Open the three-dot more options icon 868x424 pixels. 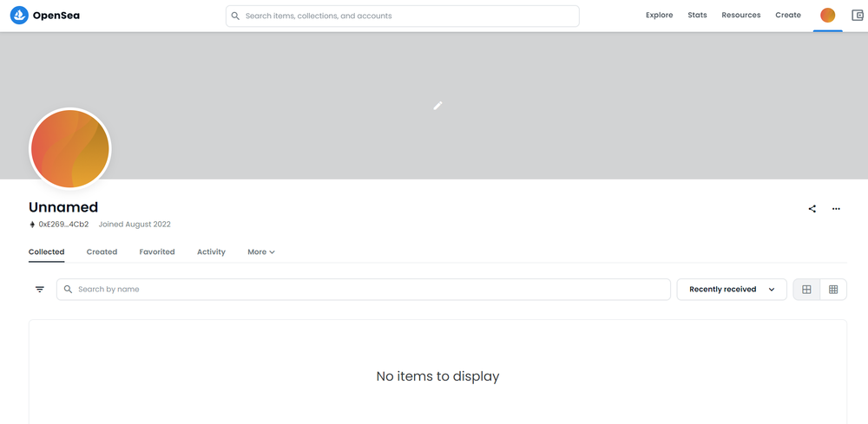click(x=836, y=209)
